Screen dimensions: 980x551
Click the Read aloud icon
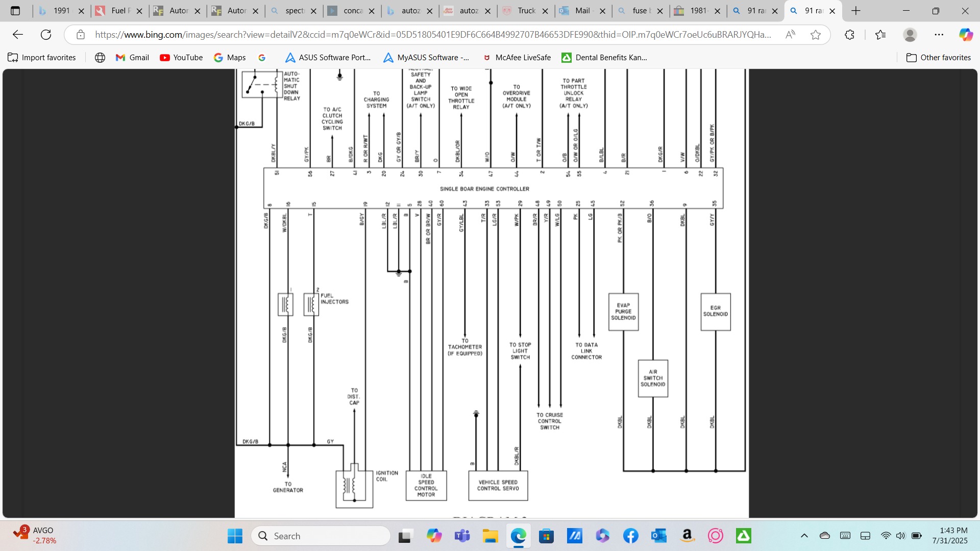(x=790, y=35)
